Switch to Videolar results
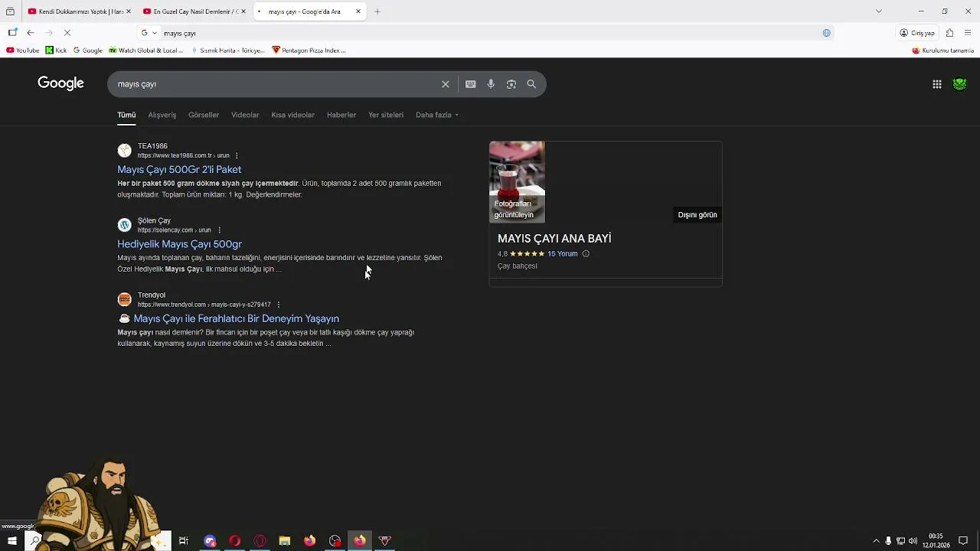The height and width of the screenshot is (551, 980). point(245,115)
